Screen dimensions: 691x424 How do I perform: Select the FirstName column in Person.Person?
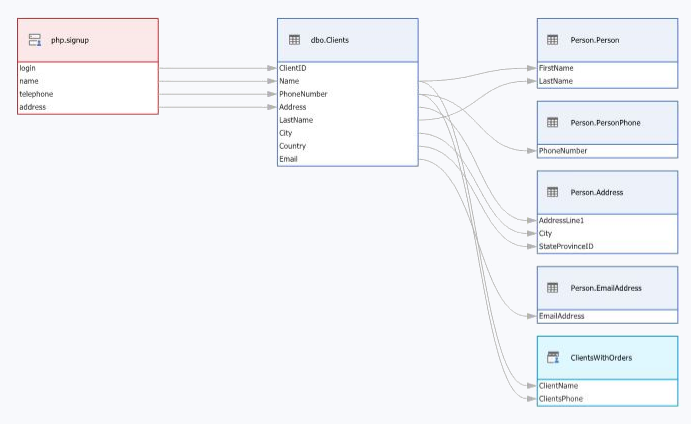556,68
